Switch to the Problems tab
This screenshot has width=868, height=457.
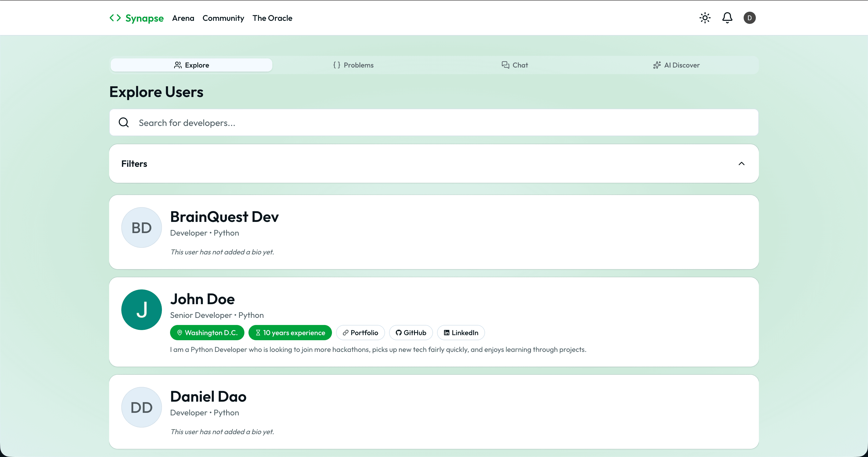[353, 65]
